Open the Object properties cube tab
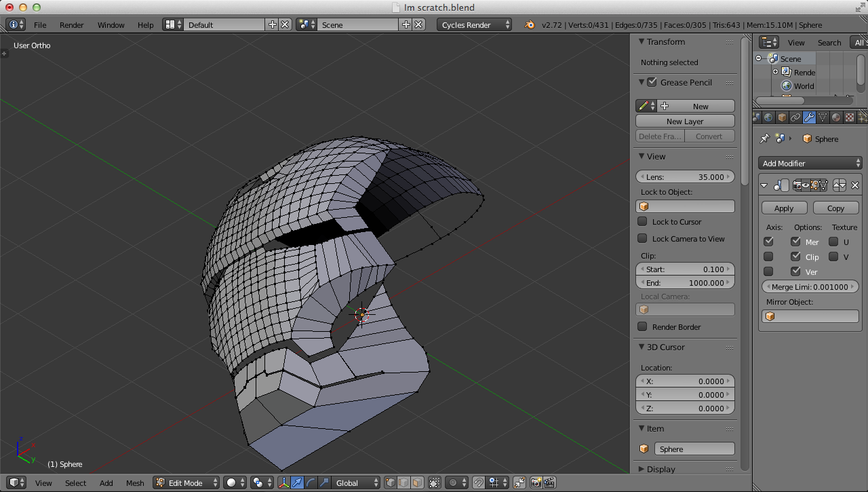This screenshot has height=492, width=868. tap(782, 117)
